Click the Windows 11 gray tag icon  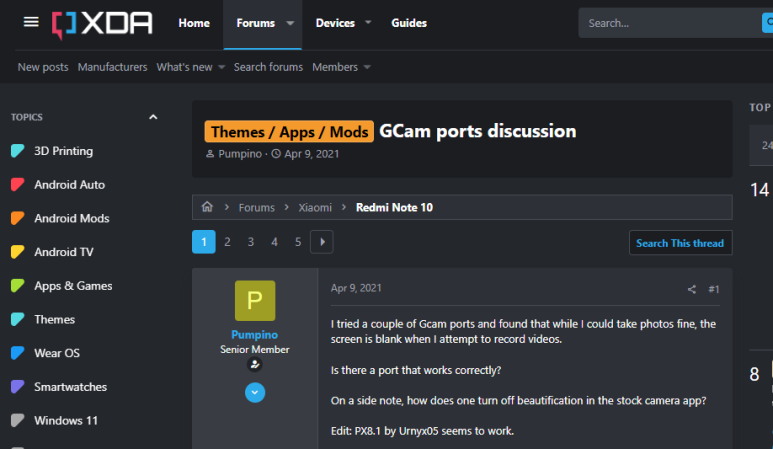pos(17,420)
